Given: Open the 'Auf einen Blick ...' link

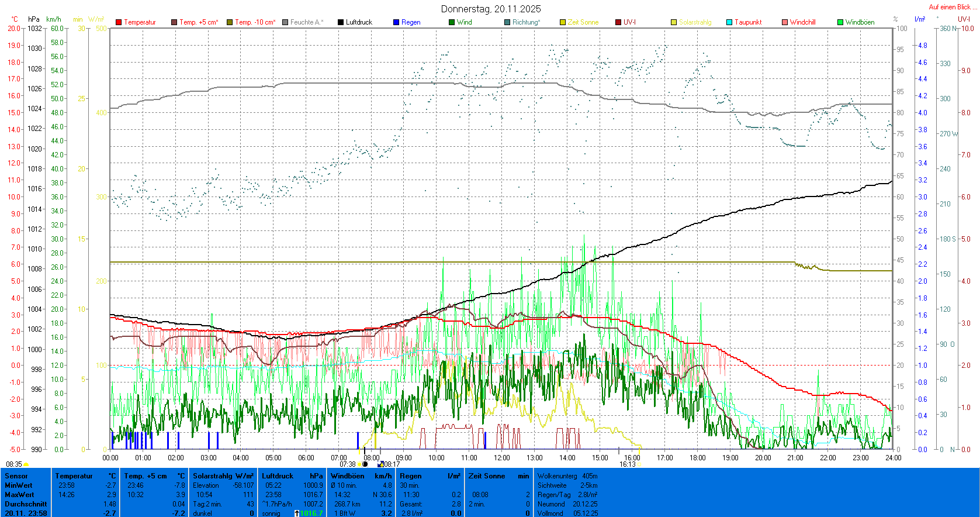Looking at the screenshot, I should (x=952, y=7).
